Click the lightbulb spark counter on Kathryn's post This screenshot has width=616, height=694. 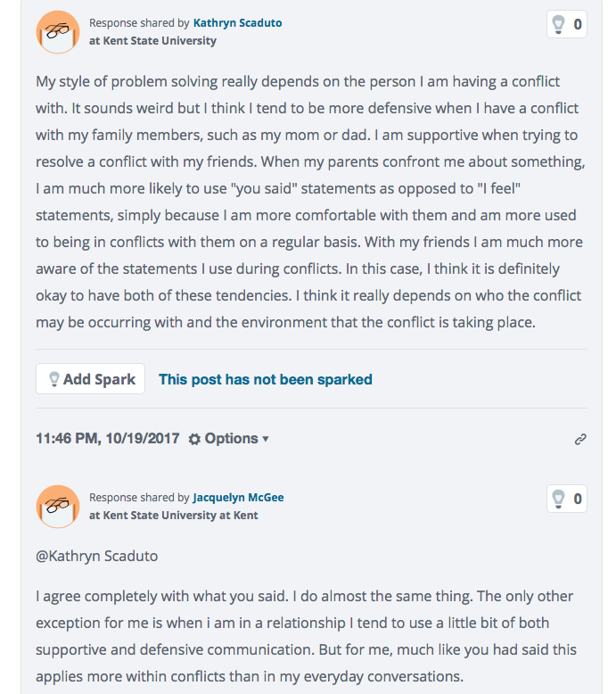(x=566, y=24)
